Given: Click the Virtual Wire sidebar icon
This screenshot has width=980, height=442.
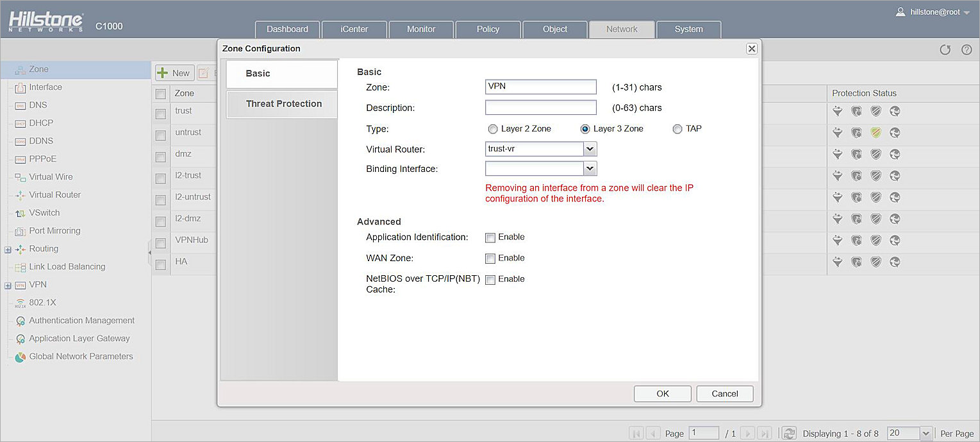Looking at the screenshot, I should 20,177.
